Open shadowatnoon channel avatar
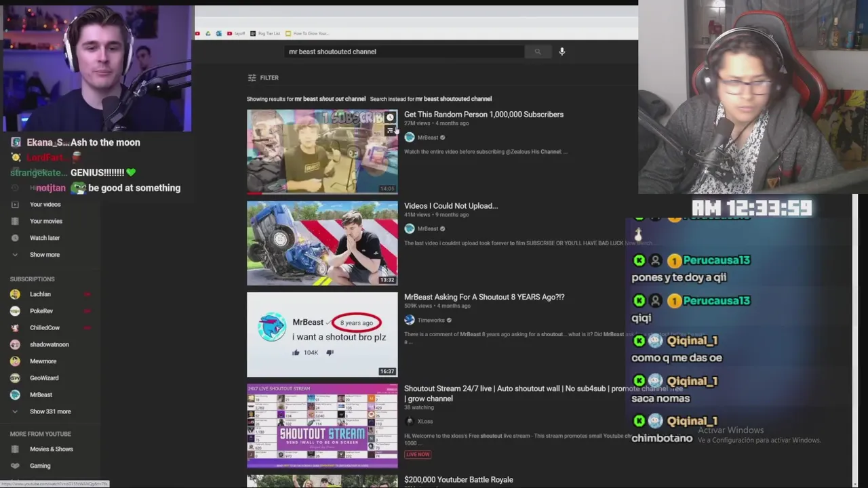Image resolution: width=868 pixels, height=488 pixels. [x=15, y=344]
